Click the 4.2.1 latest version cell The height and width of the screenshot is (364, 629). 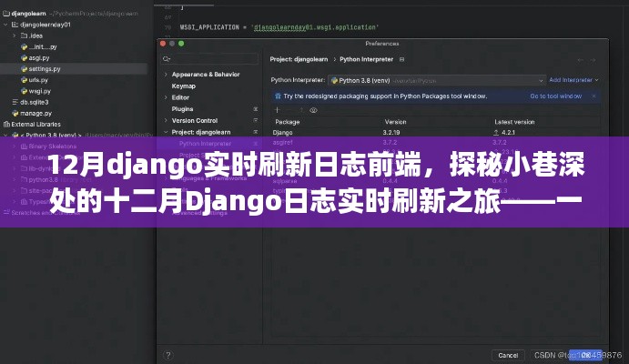point(508,132)
